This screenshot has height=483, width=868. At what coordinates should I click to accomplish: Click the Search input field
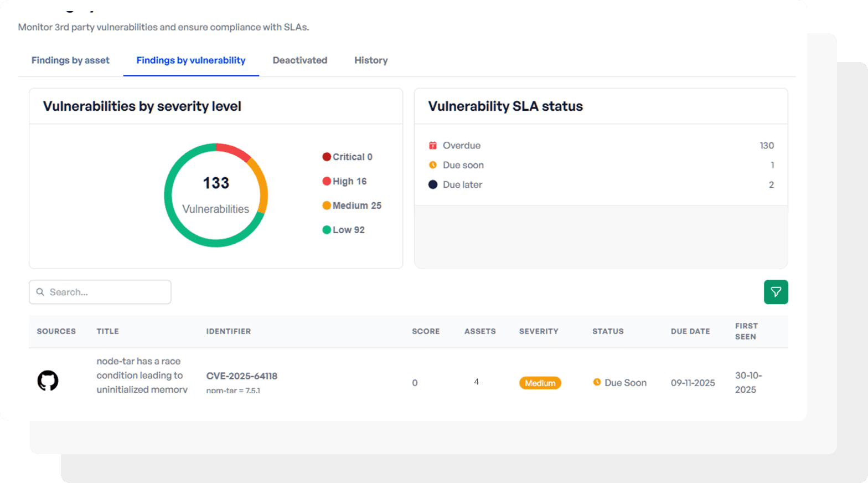coord(100,292)
